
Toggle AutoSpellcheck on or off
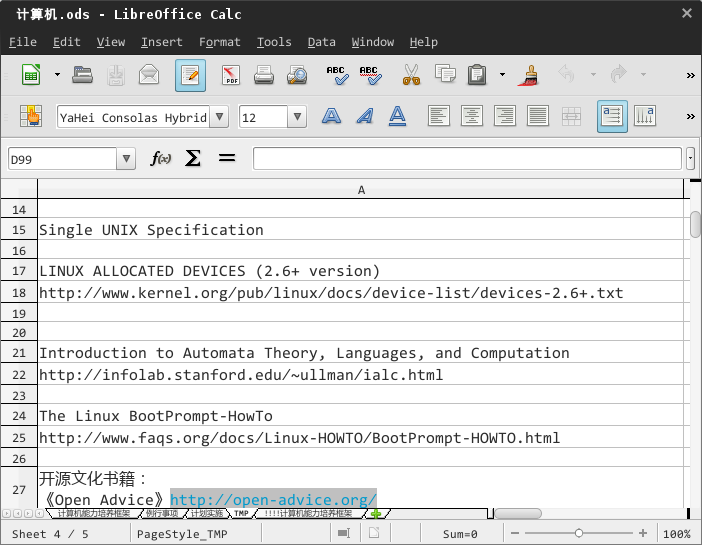click(369, 75)
